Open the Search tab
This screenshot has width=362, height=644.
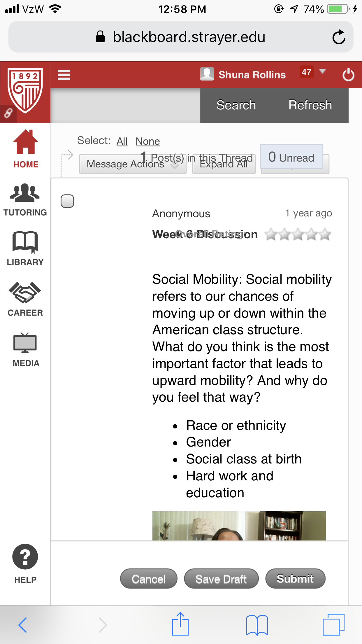pos(236,105)
